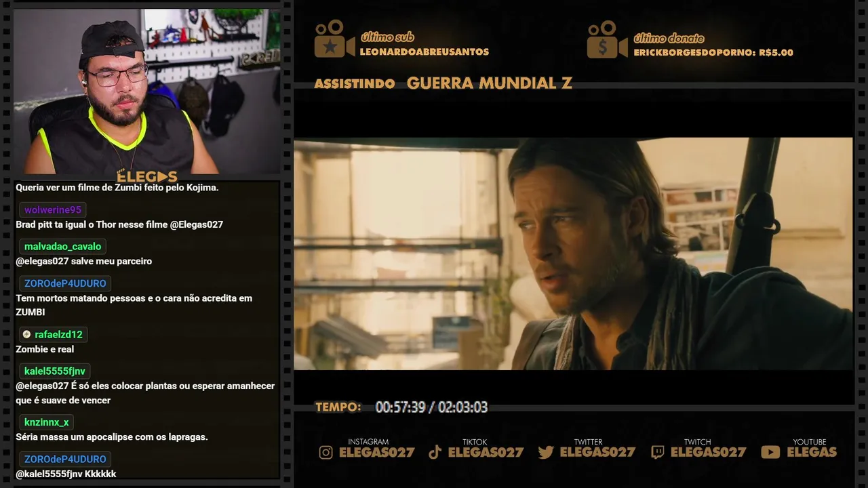Click the ELEGAS027 Twitter handle

tap(597, 452)
